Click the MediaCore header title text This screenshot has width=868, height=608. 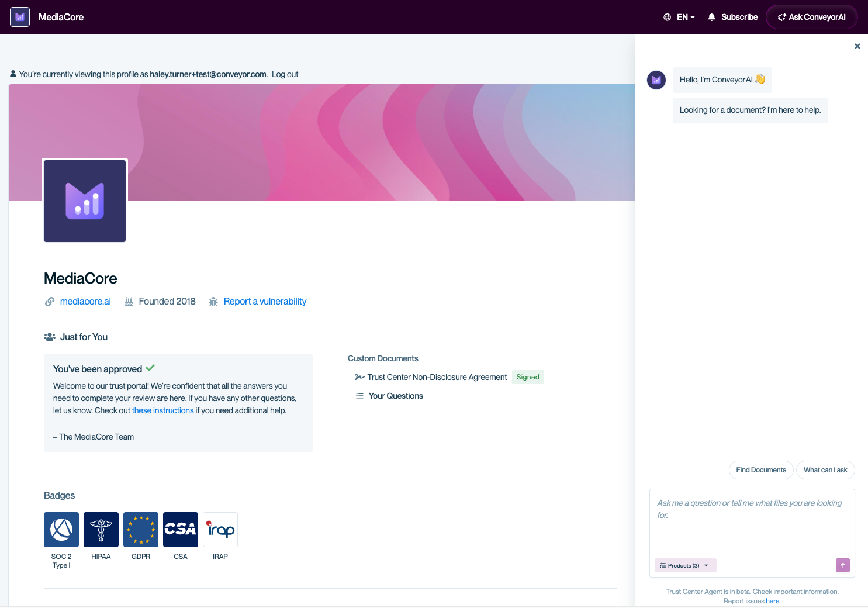[x=61, y=17]
